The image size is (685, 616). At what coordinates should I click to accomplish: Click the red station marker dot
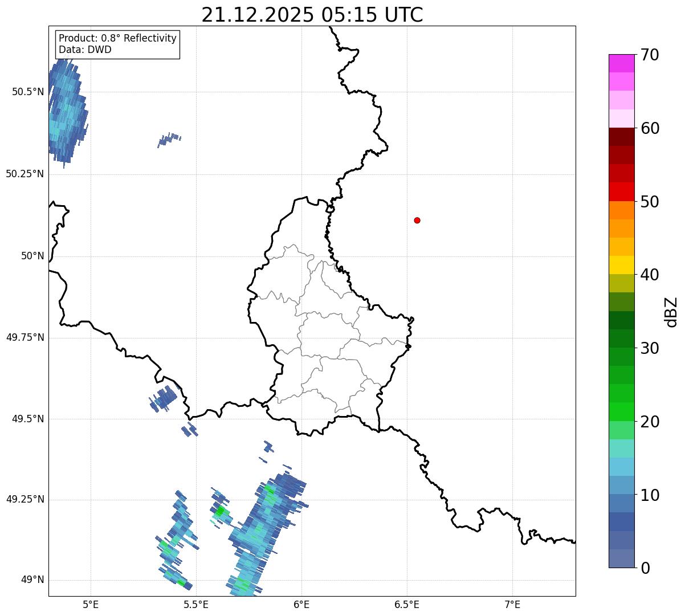pyautogui.click(x=417, y=220)
